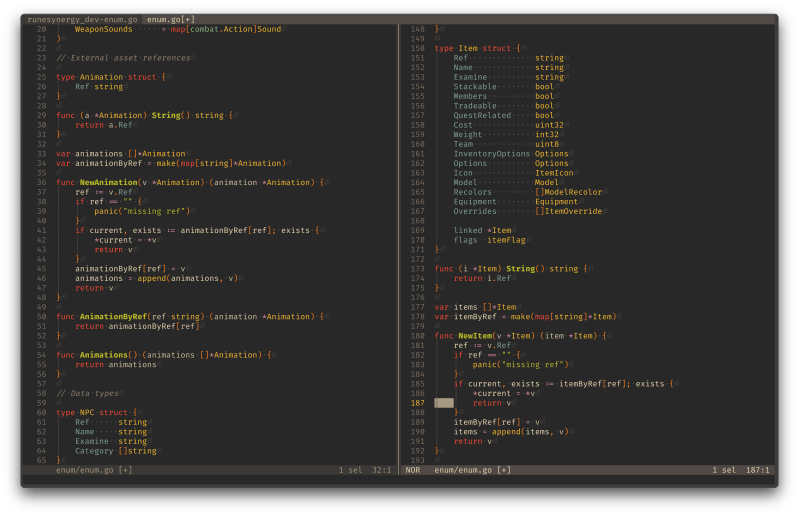
Task: Click 'type NPC struct' on line 60
Action: coord(92,413)
